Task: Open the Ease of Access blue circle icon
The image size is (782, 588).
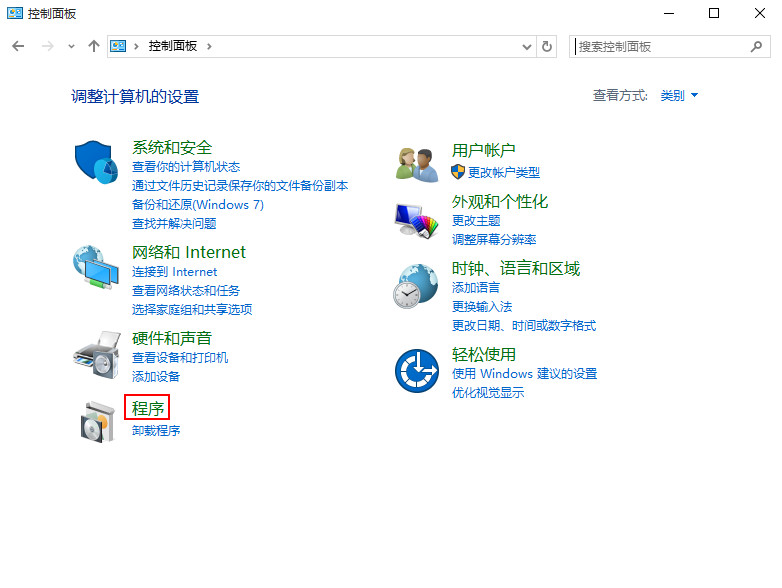Action: [417, 371]
